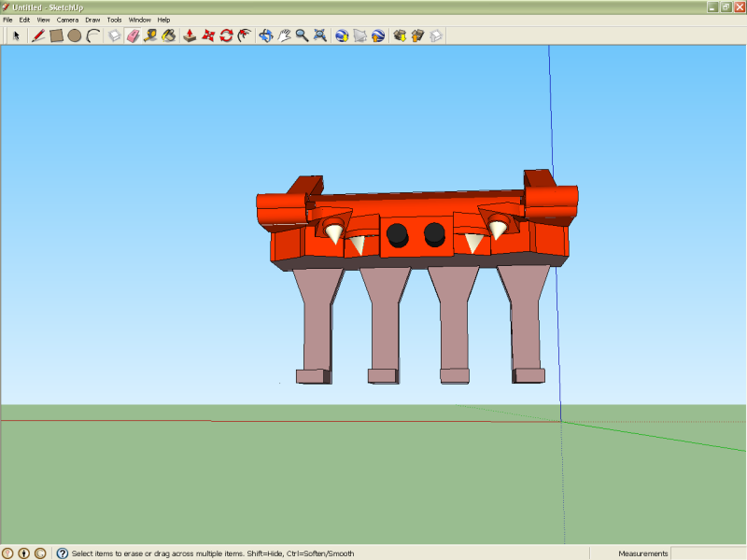Pick the Line pencil tool
The height and width of the screenshot is (560, 747).
(38, 35)
